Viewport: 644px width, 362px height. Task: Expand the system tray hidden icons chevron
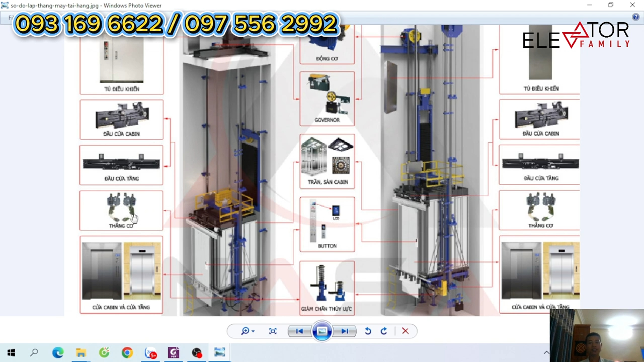click(546, 352)
